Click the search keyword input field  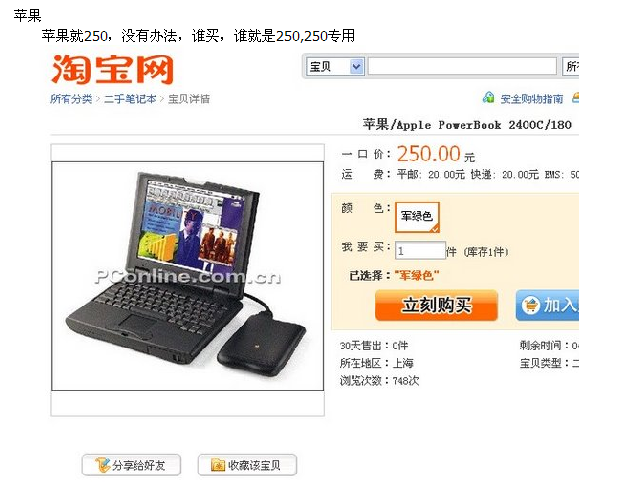tap(462, 66)
